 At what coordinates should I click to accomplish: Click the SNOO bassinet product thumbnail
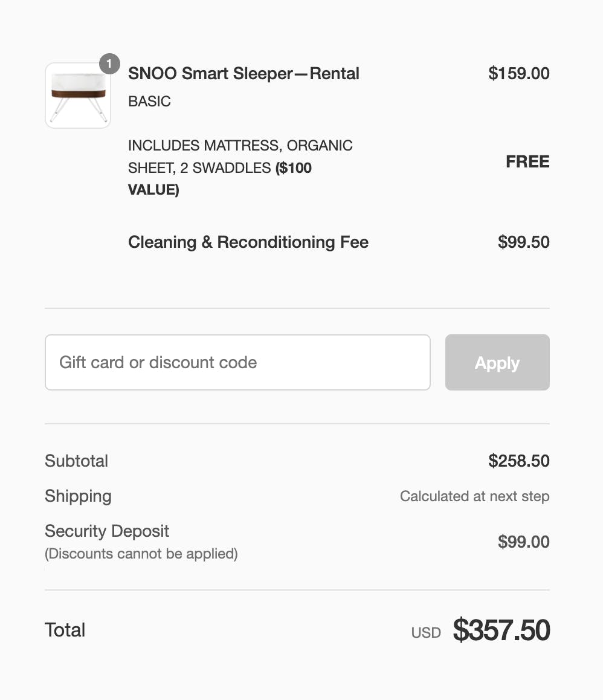pyautogui.click(x=78, y=96)
